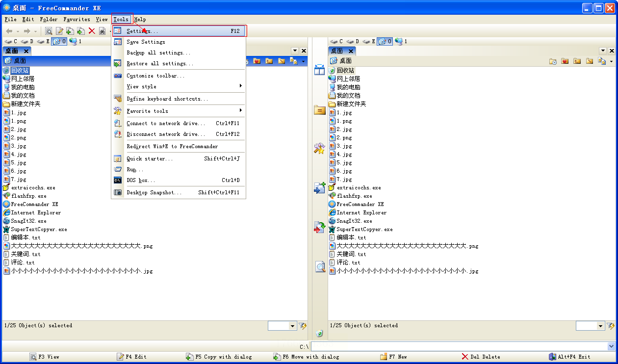This screenshot has width=618, height=364.
Task: Open DOS box... menu entry
Action: click(179, 180)
